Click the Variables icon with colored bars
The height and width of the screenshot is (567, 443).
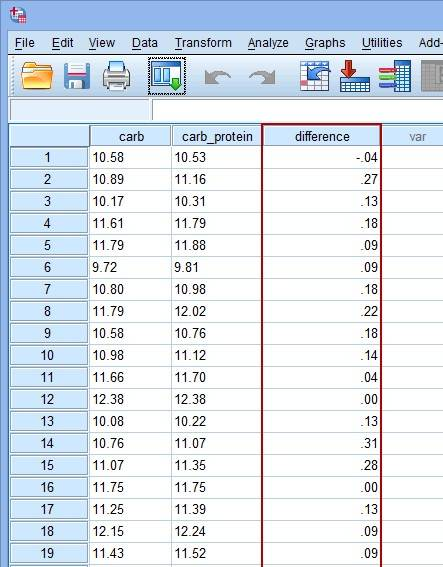pyautogui.click(x=395, y=76)
